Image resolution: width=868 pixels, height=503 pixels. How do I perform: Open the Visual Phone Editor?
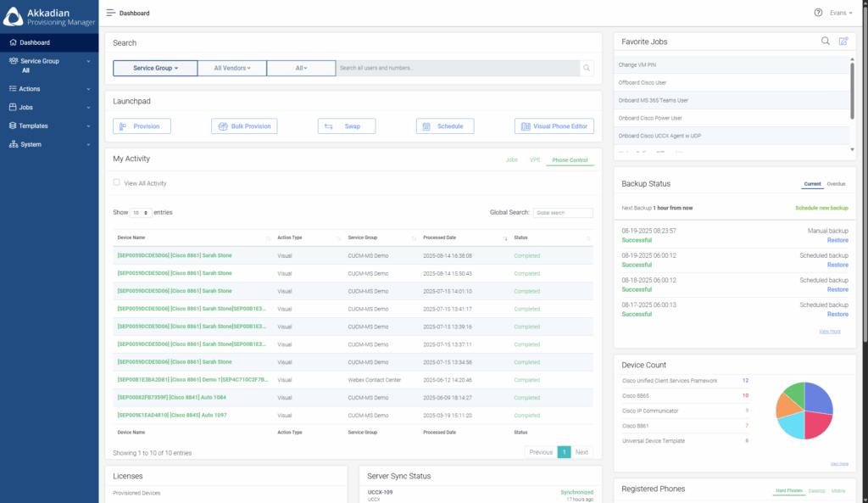point(554,126)
